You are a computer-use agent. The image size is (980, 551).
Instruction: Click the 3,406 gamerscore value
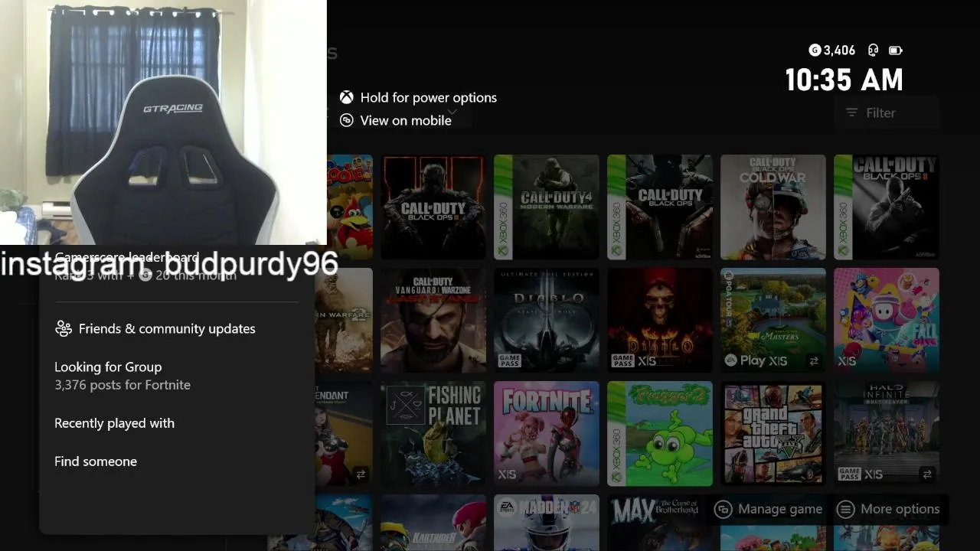coord(839,51)
